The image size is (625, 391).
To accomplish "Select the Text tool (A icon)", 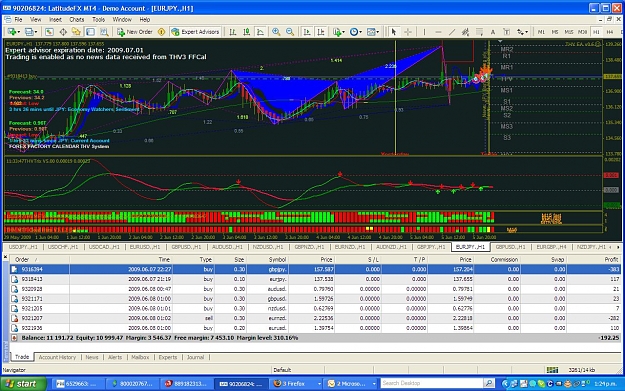I will point(493,32).
